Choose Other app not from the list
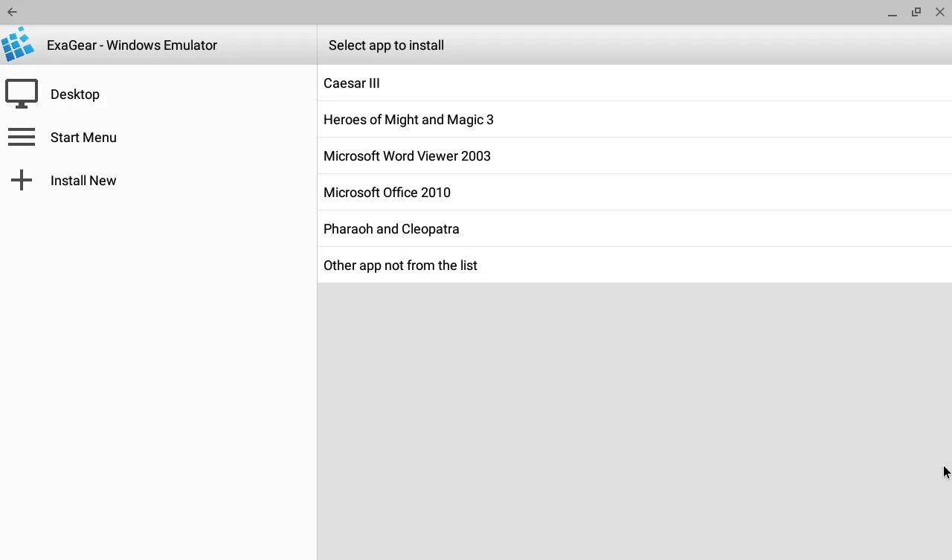The image size is (952, 560). [400, 265]
